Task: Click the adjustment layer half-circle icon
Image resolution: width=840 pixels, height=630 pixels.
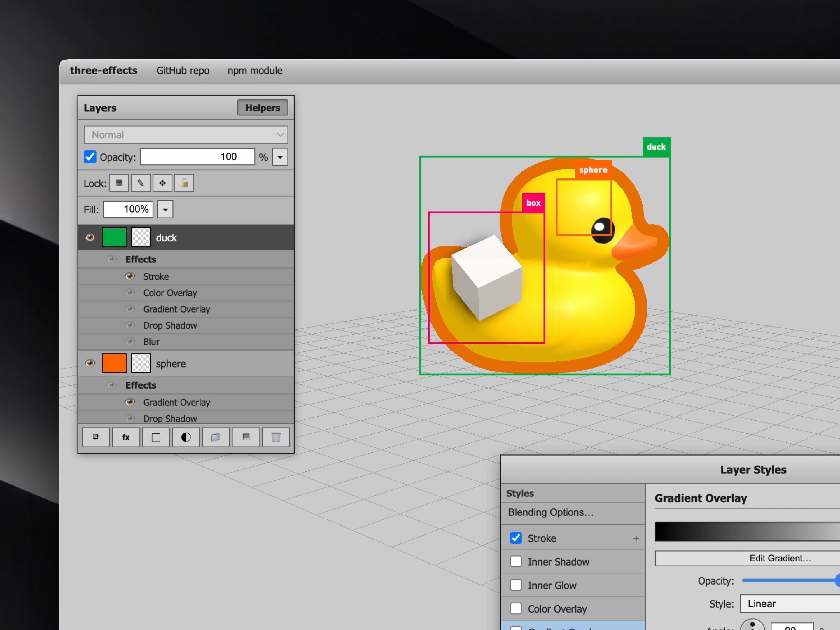Action: [x=186, y=437]
